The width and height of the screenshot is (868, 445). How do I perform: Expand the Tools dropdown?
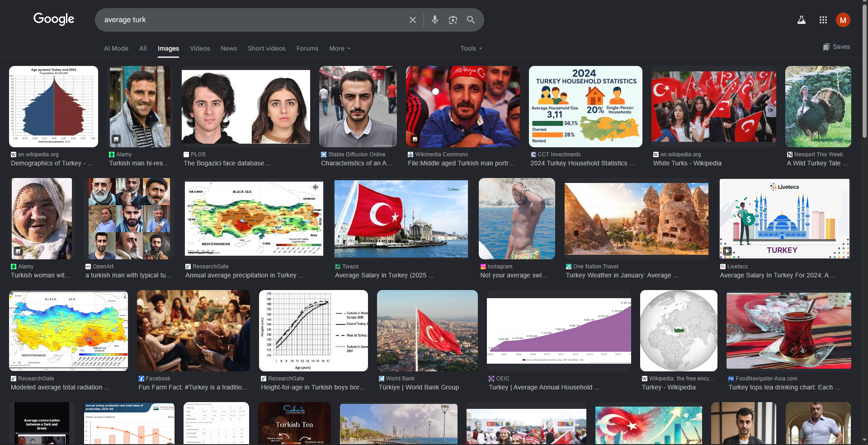(471, 48)
